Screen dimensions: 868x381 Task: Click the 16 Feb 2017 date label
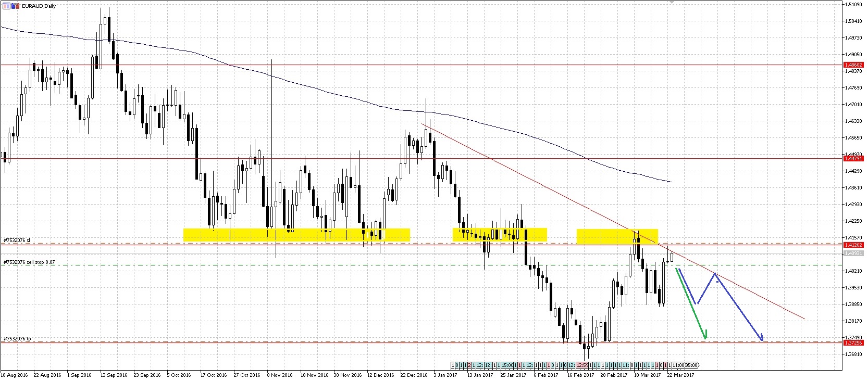[580, 374]
